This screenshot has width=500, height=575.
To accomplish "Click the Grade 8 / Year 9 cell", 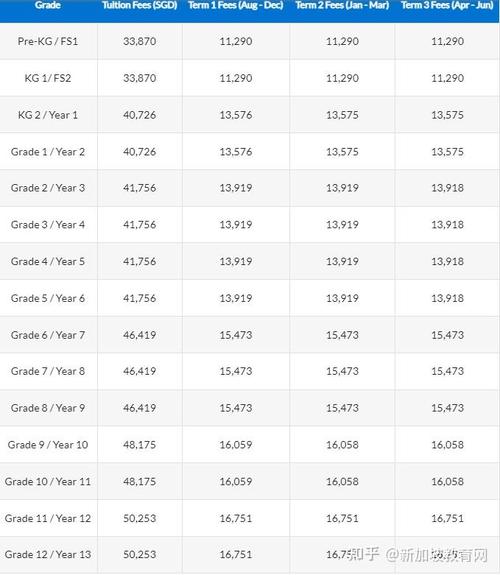I will tap(48, 408).
